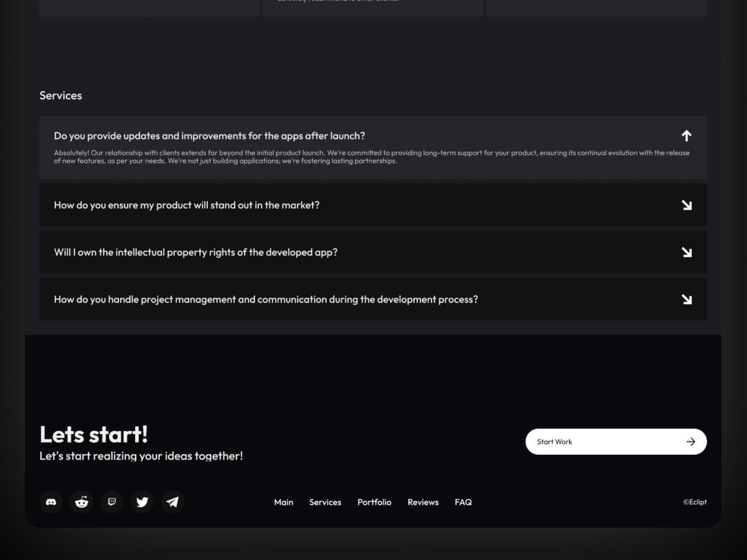This screenshot has height=560, width=747.
Task: Navigate to FAQ footer link
Action: pyautogui.click(x=463, y=502)
